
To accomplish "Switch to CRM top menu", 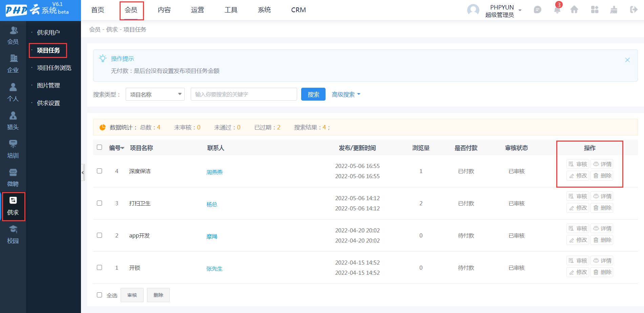I will coord(298,10).
